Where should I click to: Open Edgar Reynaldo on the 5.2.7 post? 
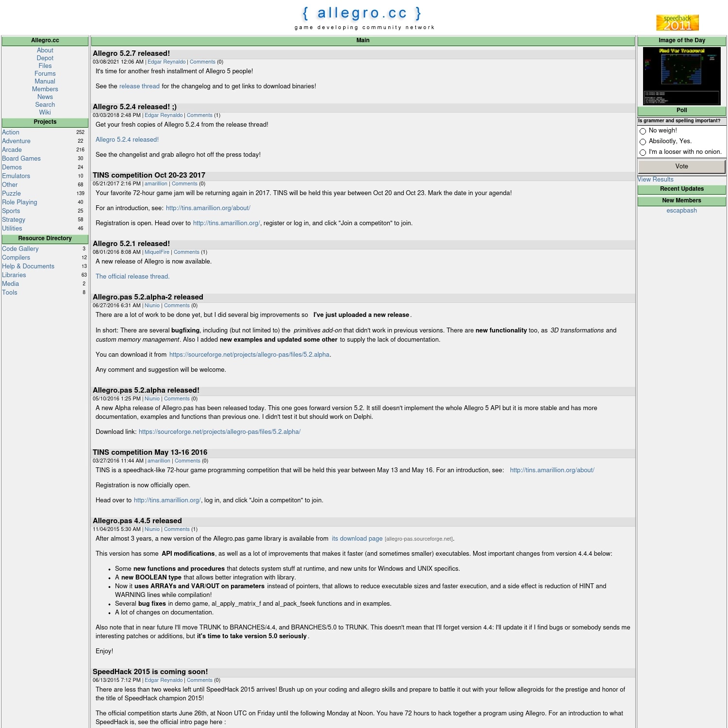coord(166,62)
